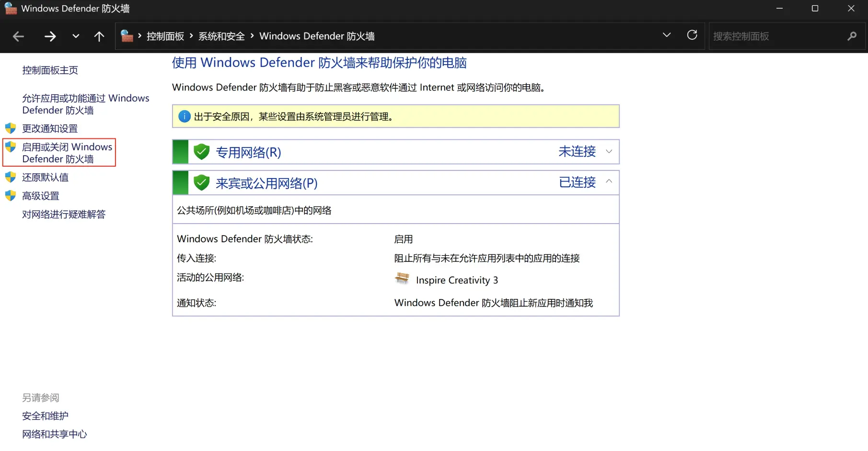This screenshot has width=868, height=451.
Task: Click the firewall icon in address bar
Action: coord(127,36)
